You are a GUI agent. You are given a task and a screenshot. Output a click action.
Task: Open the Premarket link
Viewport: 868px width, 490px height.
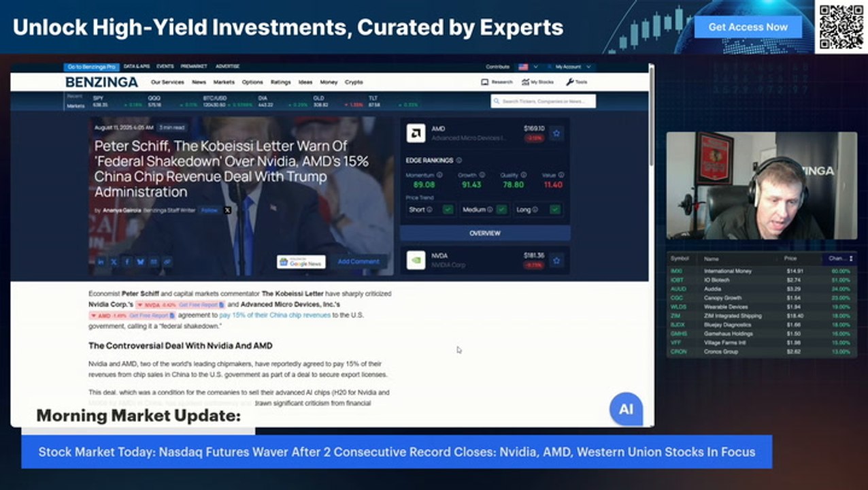[194, 67]
